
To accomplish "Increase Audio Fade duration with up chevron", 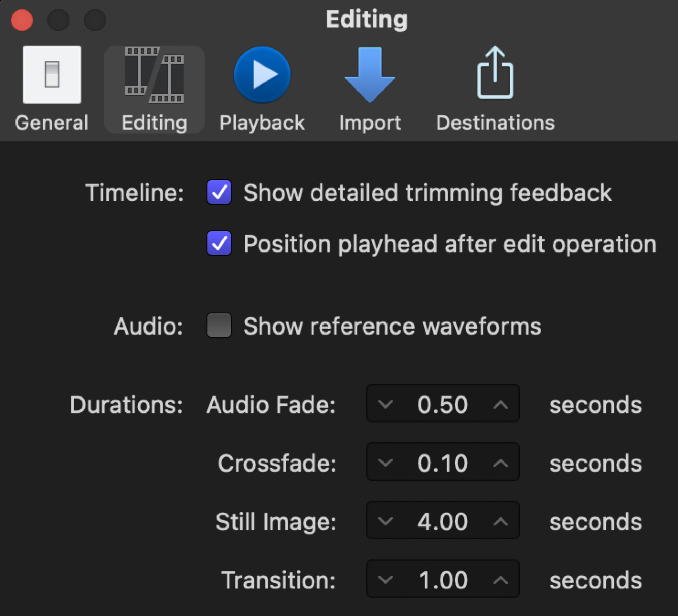I will pos(501,404).
